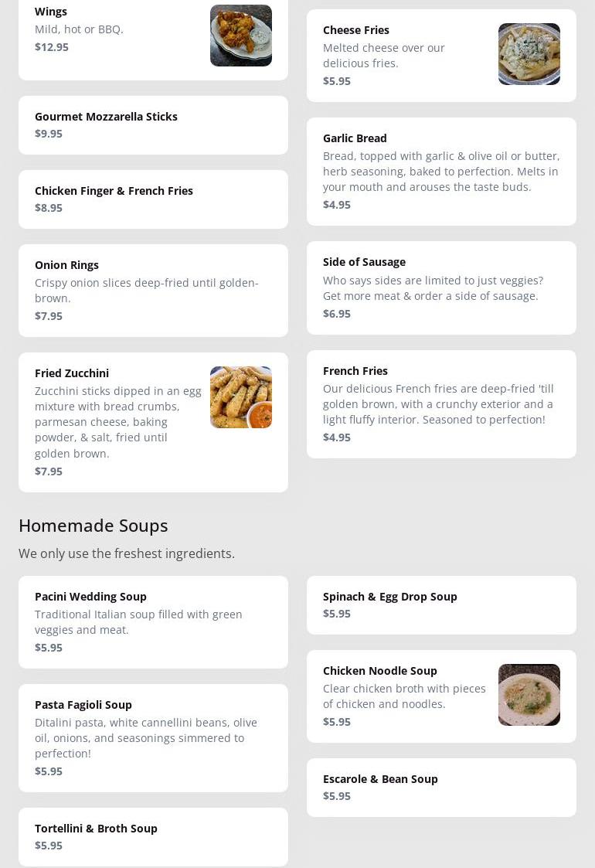Image resolution: width=595 pixels, height=868 pixels.
Task: Pick Escarole & Bean Soup
Action: click(x=441, y=788)
